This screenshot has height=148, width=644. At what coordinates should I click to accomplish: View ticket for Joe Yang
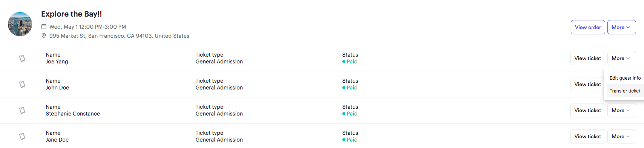pos(587,58)
